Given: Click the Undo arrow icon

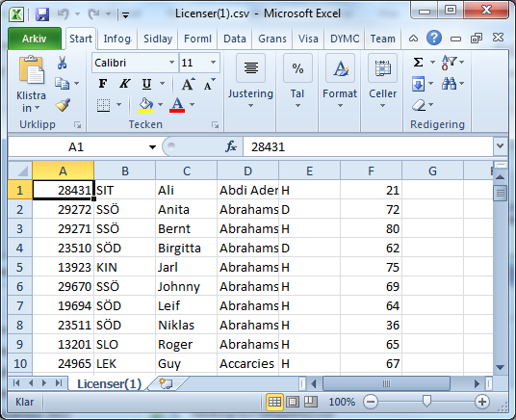Looking at the screenshot, I should (64, 13).
